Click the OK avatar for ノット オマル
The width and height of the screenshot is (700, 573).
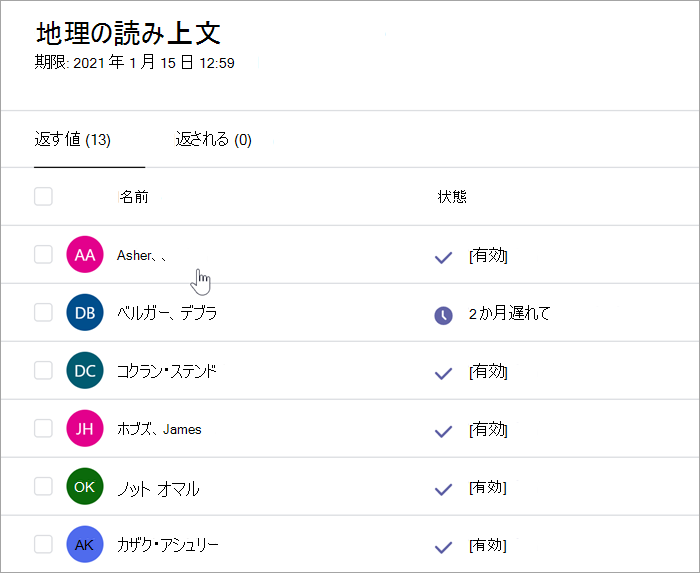(85, 486)
